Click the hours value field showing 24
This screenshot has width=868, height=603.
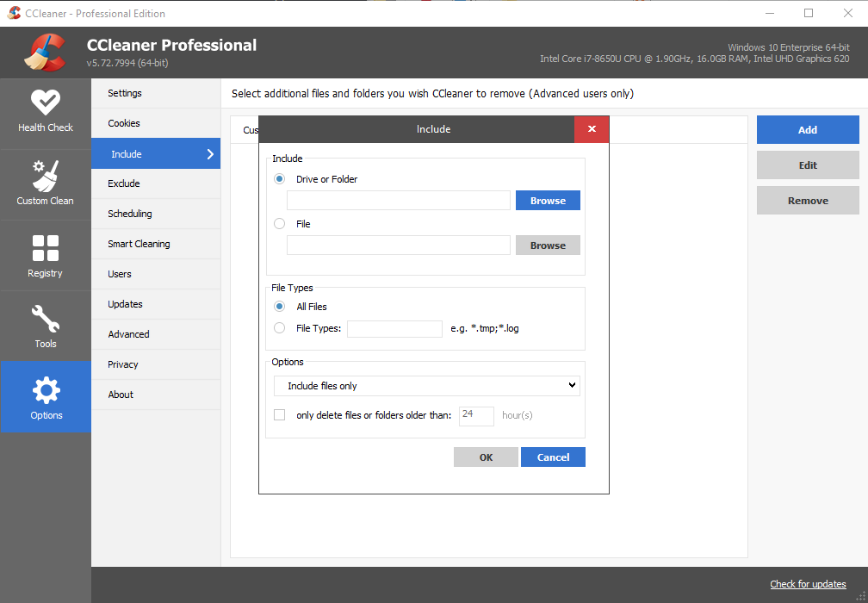pyautogui.click(x=477, y=416)
